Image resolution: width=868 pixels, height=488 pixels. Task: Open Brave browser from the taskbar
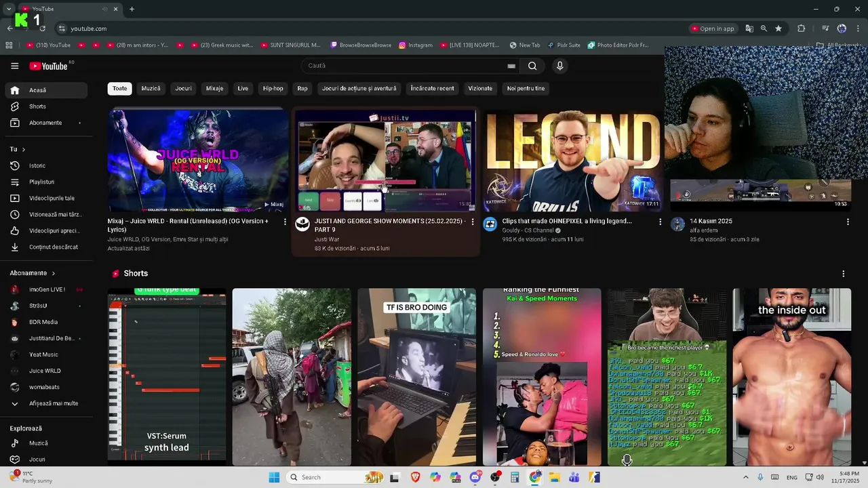415,477
